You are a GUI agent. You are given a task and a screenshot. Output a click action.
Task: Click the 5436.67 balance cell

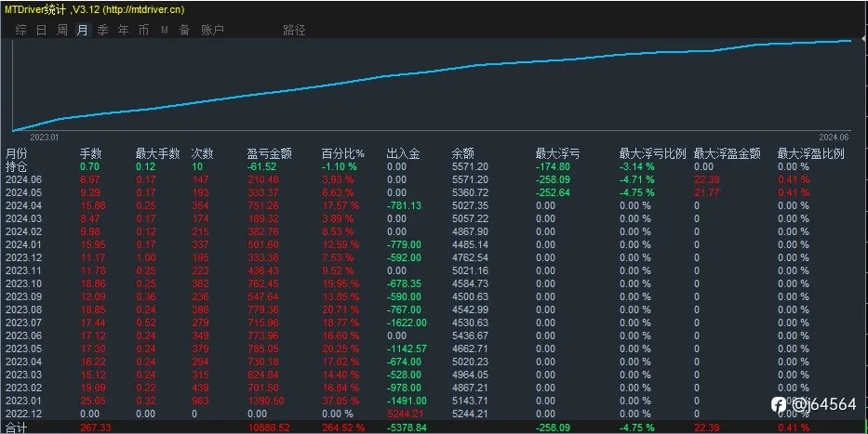[x=470, y=335]
